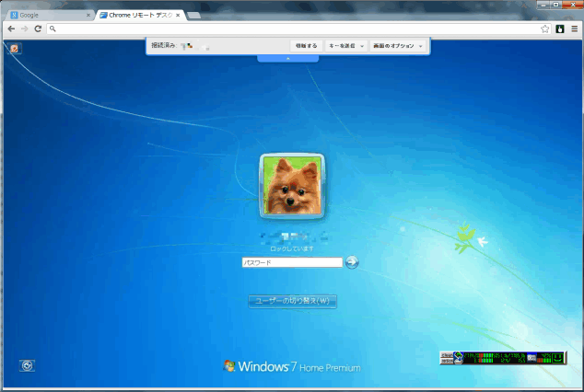Viewport: 584px width, 392px height.
Task: Close the Google tab
Action: point(88,16)
